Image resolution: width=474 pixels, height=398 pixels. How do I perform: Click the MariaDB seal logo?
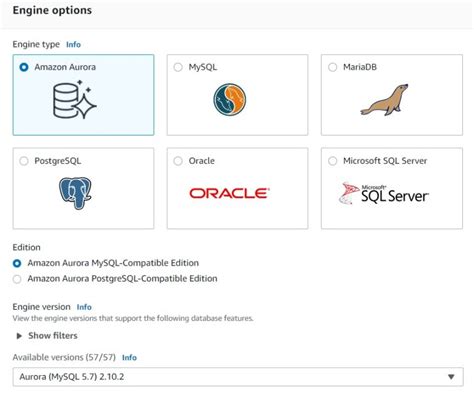[384, 100]
